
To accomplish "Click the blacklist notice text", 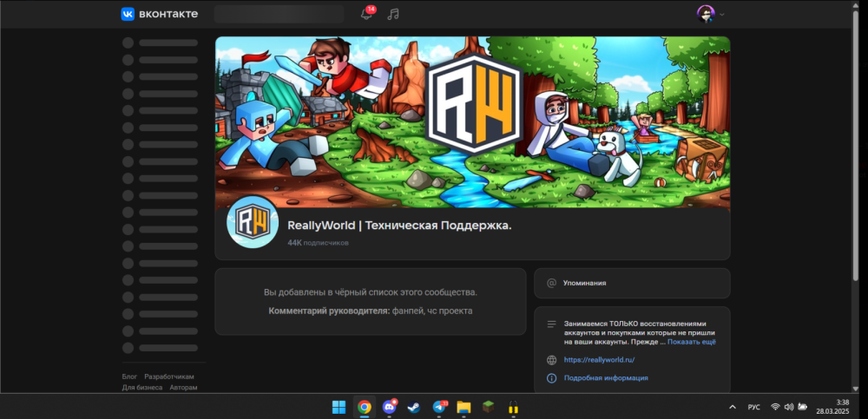I will (371, 292).
